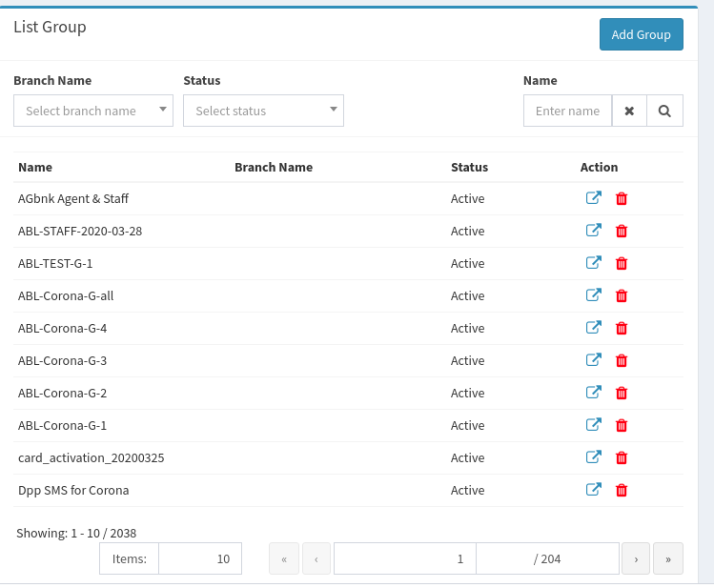
Task: Jump to last page arrow
Action: coord(668,558)
